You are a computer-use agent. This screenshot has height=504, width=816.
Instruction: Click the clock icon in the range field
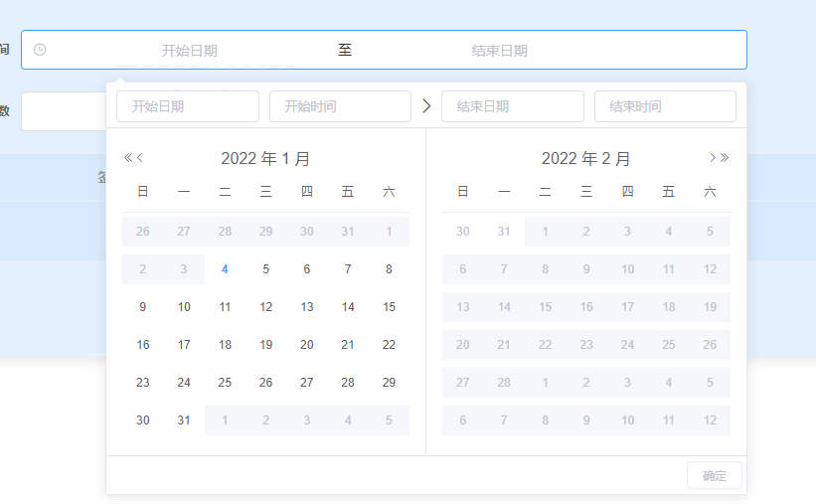click(x=40, y=50)
